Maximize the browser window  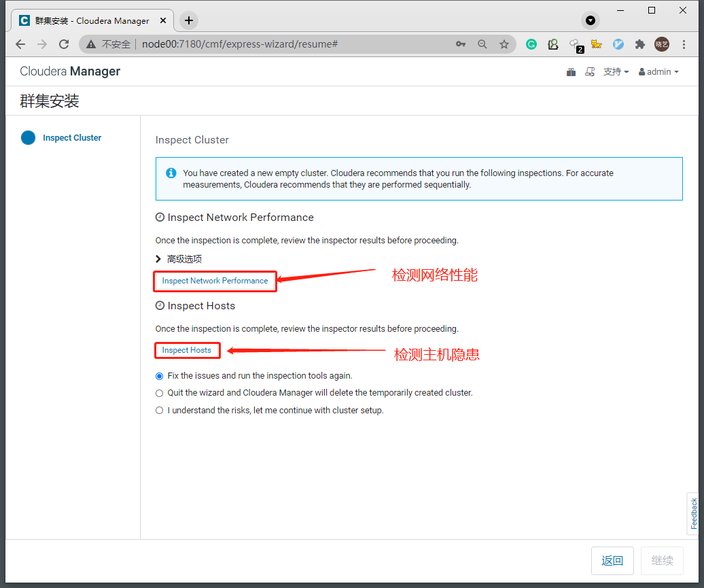click(652, 10)
